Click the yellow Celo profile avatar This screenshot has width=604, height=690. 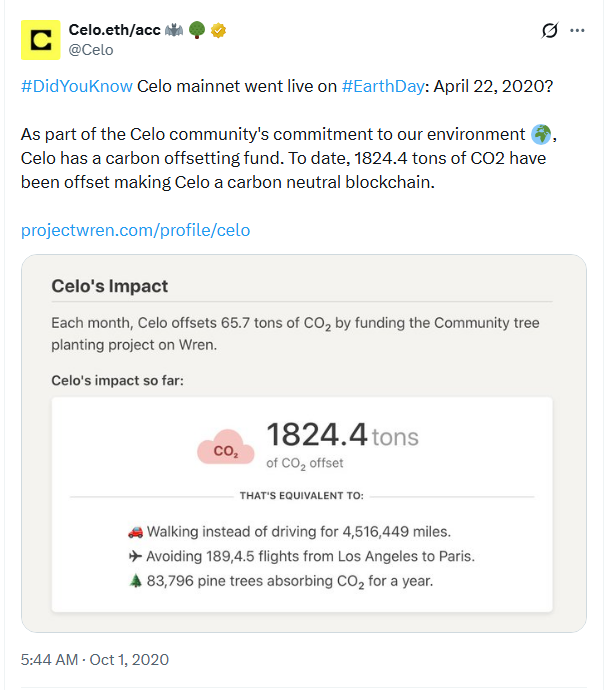[x=41, y=40]
